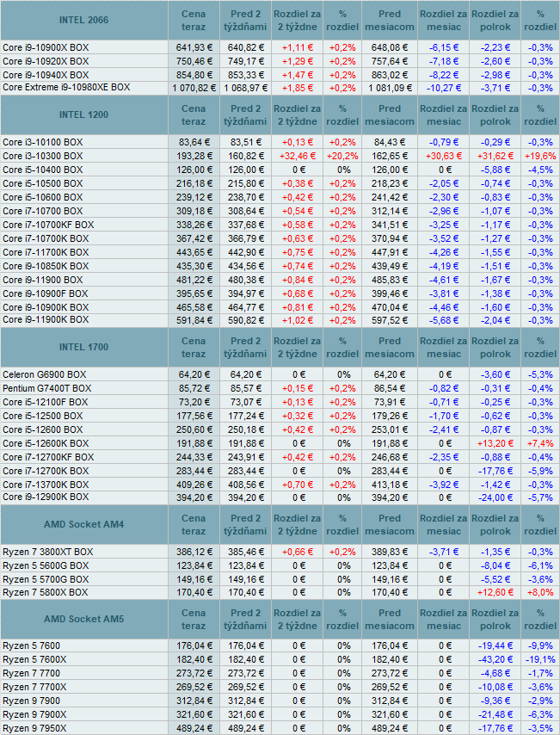Click the +20,2% percent change cell
Viewport: 560px width, 735px height.
coord(342,156)
